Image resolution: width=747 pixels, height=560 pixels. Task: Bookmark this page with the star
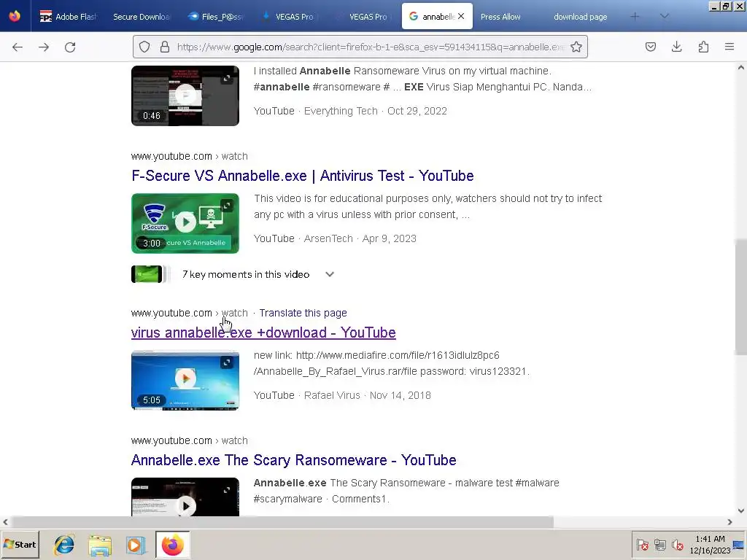click(x=576, y=47)
